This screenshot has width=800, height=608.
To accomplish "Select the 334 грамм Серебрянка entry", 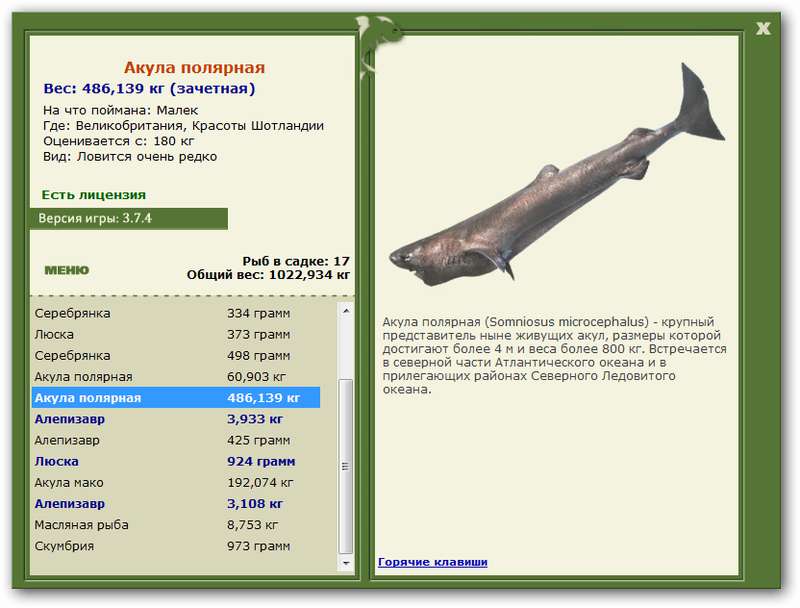I will click(x=176, y=313).
